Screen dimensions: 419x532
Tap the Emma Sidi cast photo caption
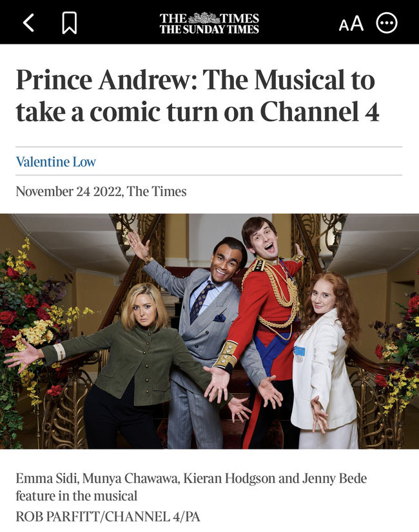click(191, 487)
